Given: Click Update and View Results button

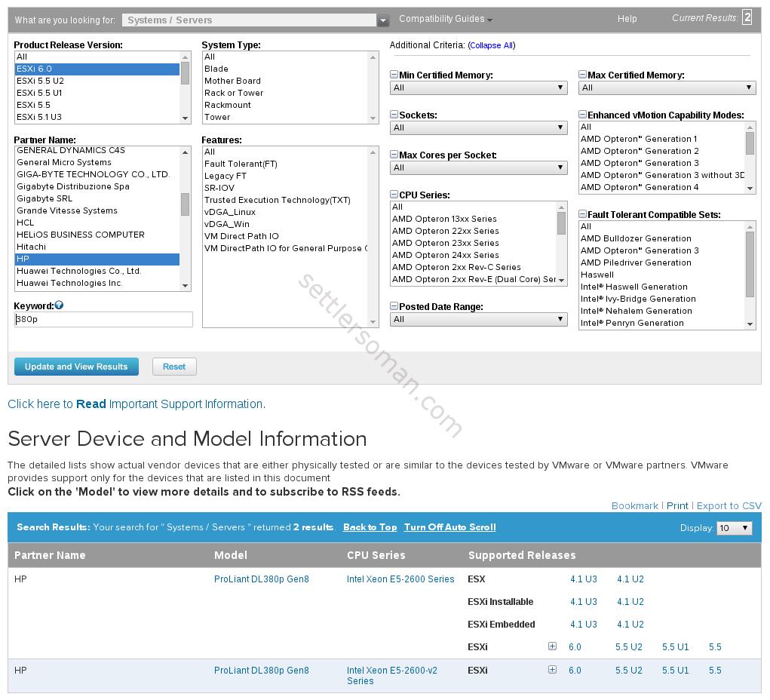Looking at the screenshot, I should point(77,367).
